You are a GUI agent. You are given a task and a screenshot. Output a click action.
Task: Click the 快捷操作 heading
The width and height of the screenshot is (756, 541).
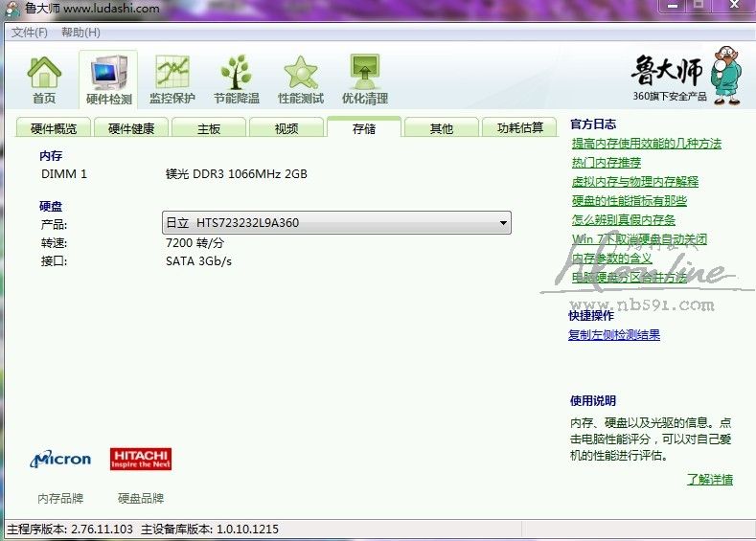coord(591,316)
